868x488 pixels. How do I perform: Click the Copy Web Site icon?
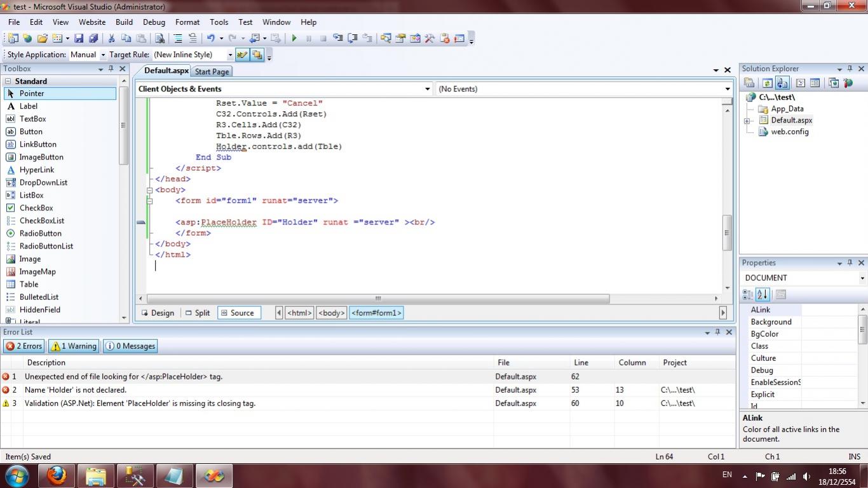(x=834, y=83)
